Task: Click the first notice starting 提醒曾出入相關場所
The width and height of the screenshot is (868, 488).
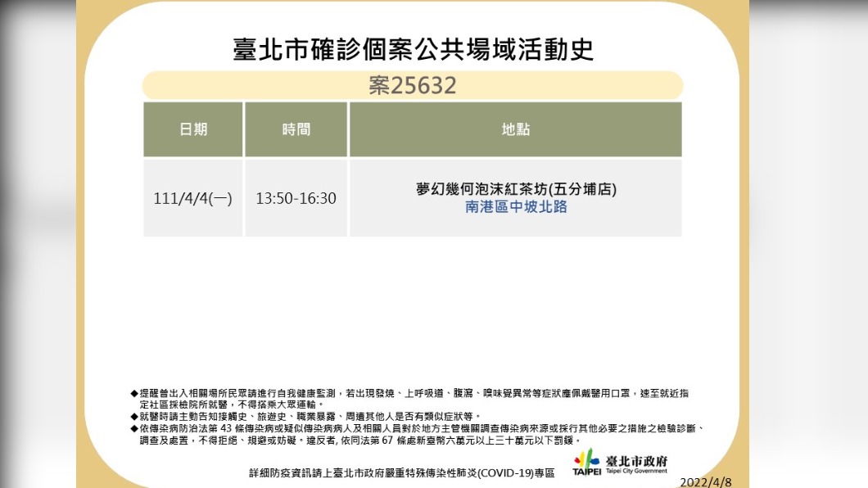Action: coord(411,399)
